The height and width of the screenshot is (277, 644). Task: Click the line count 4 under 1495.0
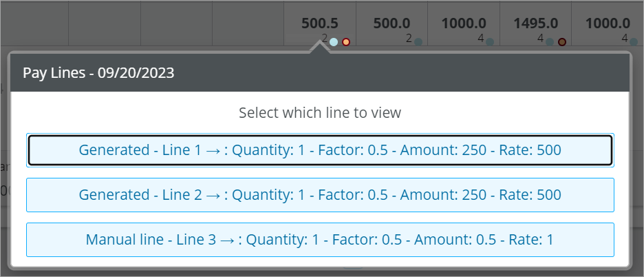tap(541, 39)
